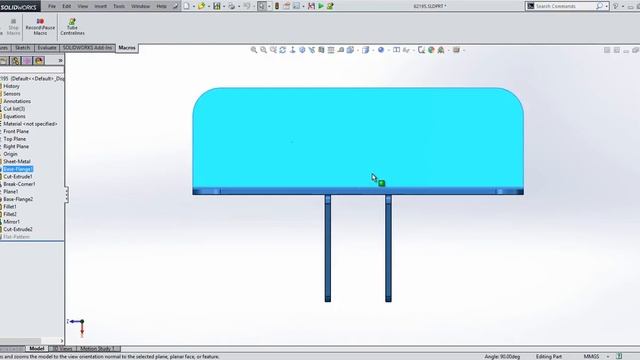Viewport: 640px width, 360px height.
Task: Click the Stop Macro button
Action: pyautogui.click(x=13, y=27)
